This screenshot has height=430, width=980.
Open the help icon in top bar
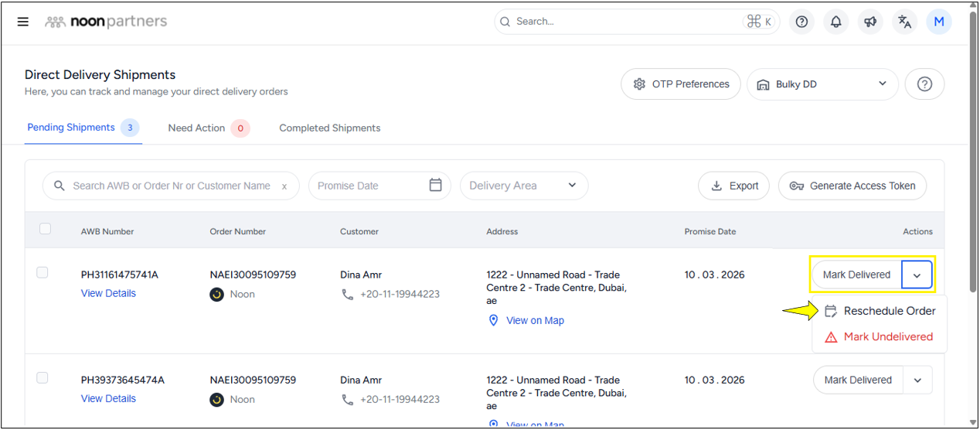(x=801, y=22)
